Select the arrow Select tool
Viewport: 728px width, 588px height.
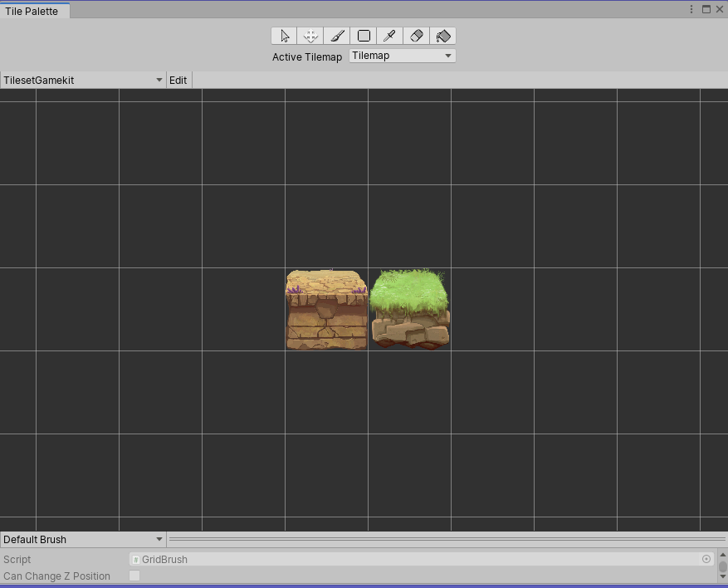pos(284,35)
